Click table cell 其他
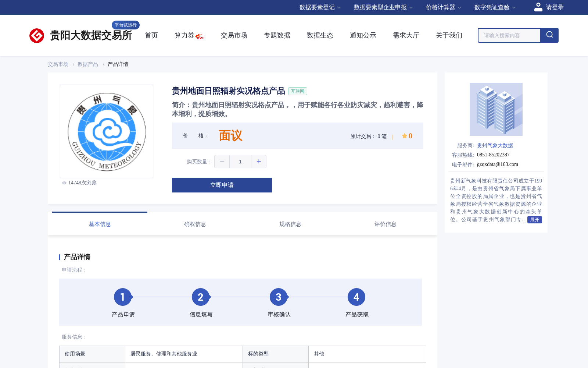The image size is (588, 368). [x=367, y=354]
